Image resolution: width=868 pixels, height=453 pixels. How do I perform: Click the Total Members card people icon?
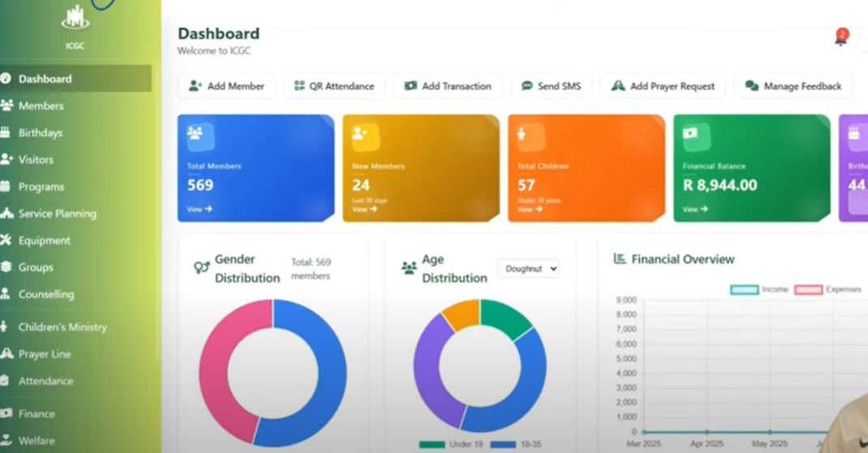(x=196, y=135)
